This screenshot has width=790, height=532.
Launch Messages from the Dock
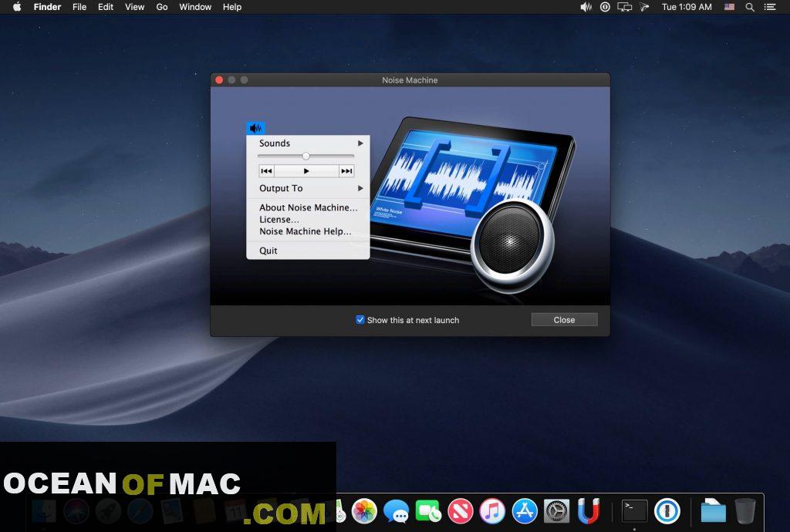396,510
